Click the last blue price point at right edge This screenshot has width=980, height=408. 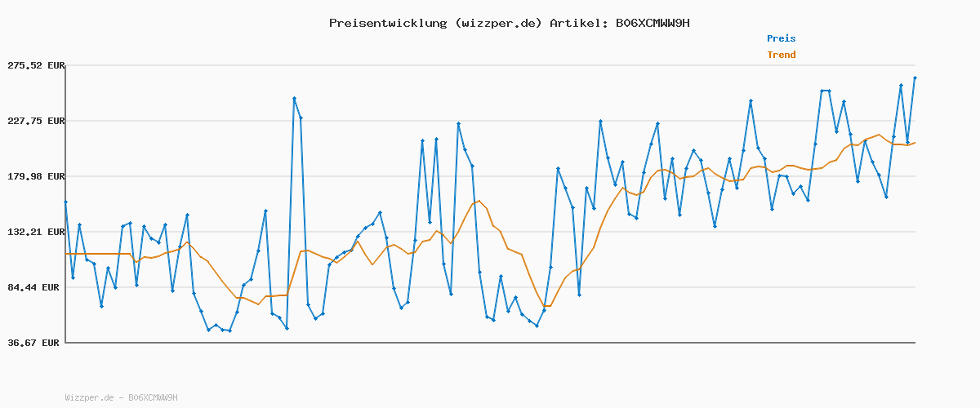tap(915, 78)
